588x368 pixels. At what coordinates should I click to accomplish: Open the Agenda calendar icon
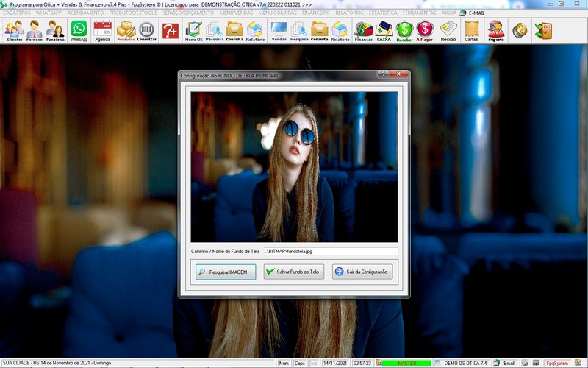click(x=103, y=30)
